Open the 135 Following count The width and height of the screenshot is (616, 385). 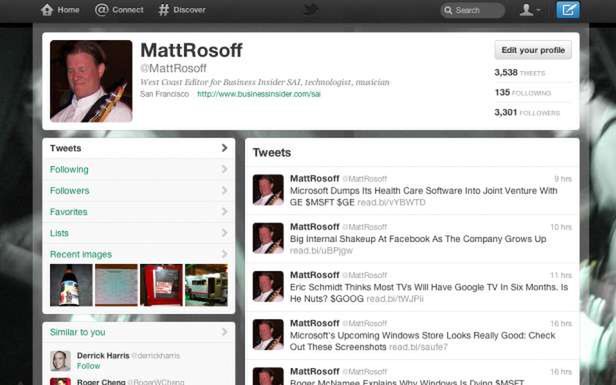(x=522, y=93)
